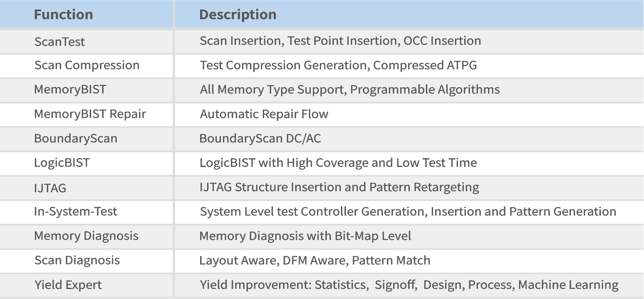Click the Description column header
Image resolution: width=644 pixels, height=299 pixels.
coord(238,15)
